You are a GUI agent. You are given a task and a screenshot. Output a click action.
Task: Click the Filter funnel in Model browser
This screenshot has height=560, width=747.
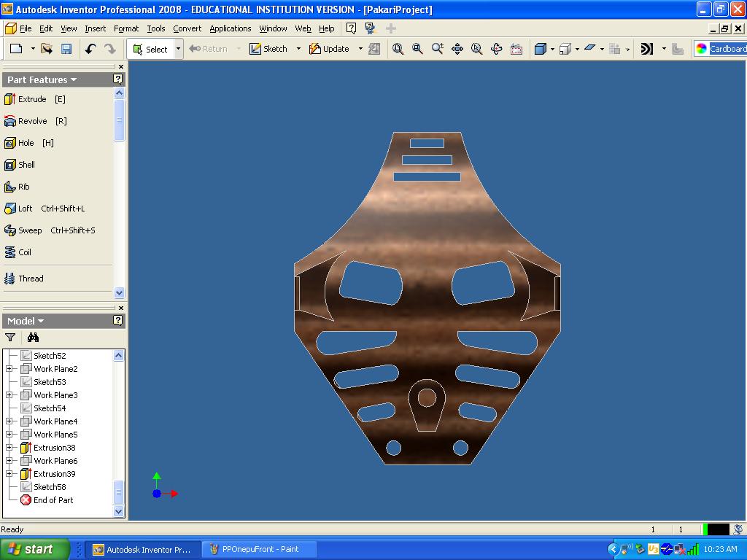tap(10, 338)
